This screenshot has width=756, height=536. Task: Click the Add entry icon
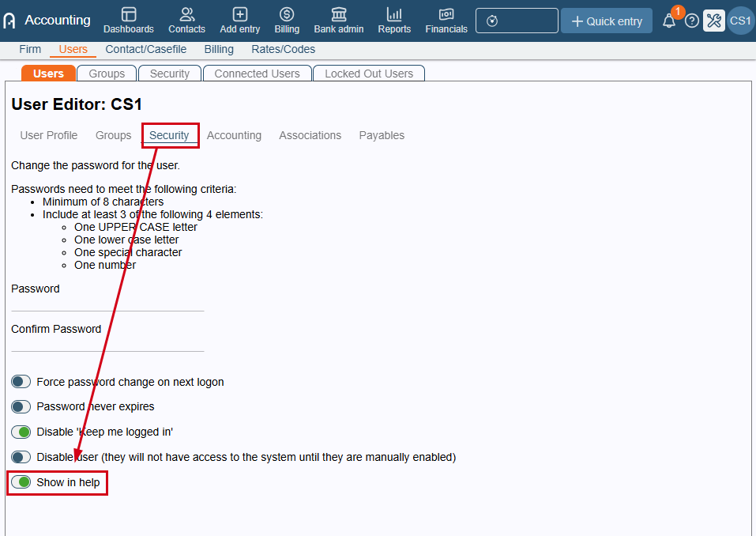(x=239, y=14)
